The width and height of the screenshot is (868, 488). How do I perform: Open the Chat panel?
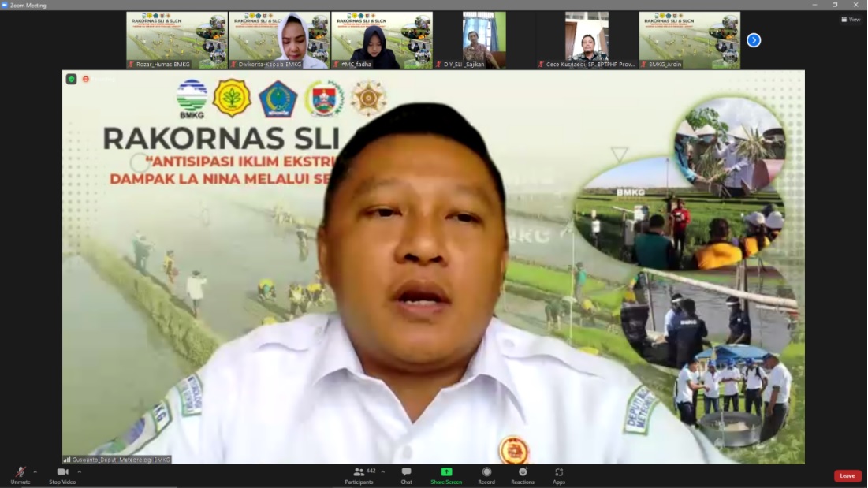click(x=406, y=475)
